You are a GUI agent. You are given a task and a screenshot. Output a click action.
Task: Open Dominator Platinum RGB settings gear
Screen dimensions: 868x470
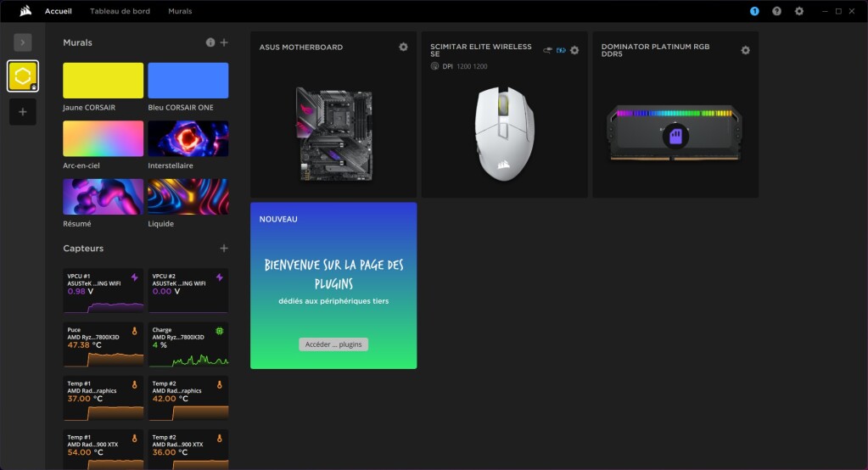point(746,50)
